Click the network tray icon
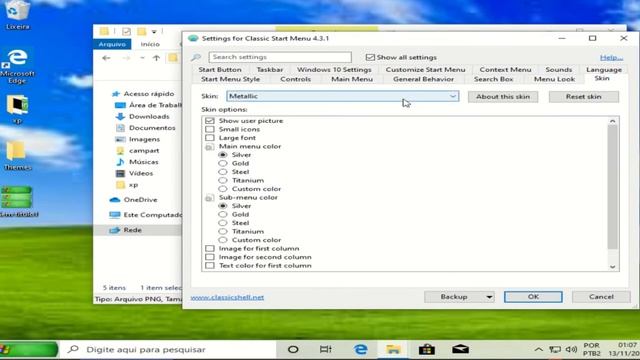The width and height of the screenshot is (640, 360). point(555,349)
